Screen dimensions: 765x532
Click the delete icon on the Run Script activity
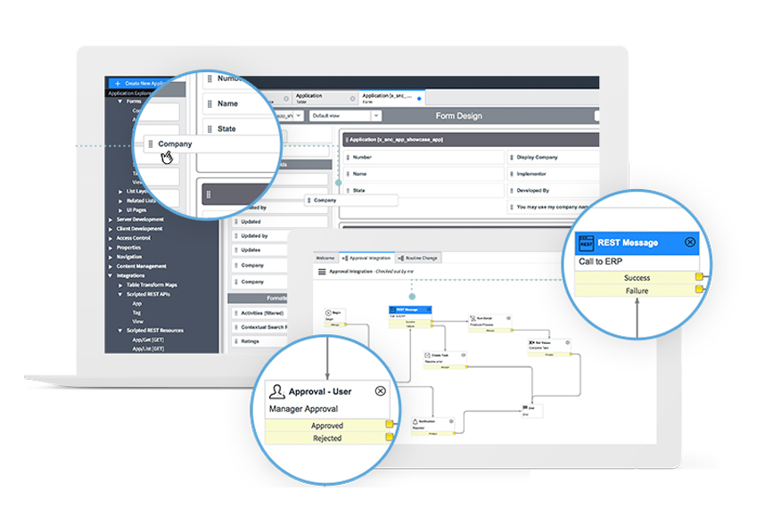click(x=508, y=318)
